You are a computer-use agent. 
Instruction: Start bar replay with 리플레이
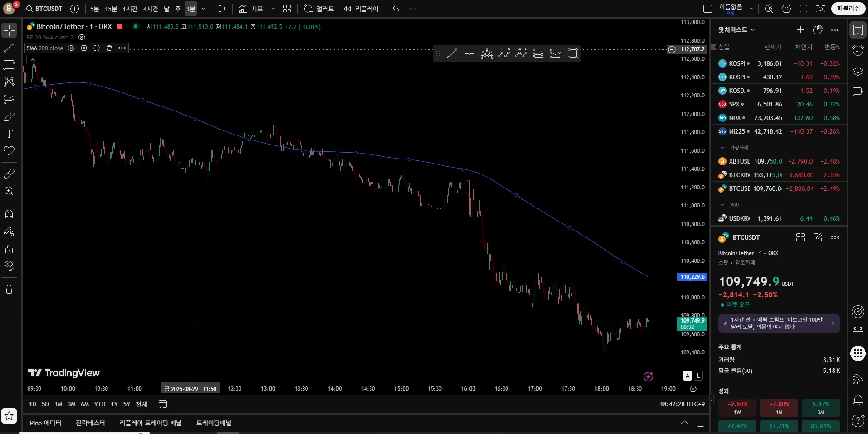click(x=361, y=9)
